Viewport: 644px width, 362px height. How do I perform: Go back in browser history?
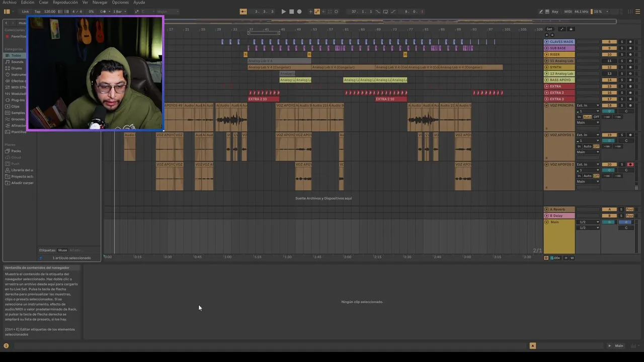tap(6, 23)
